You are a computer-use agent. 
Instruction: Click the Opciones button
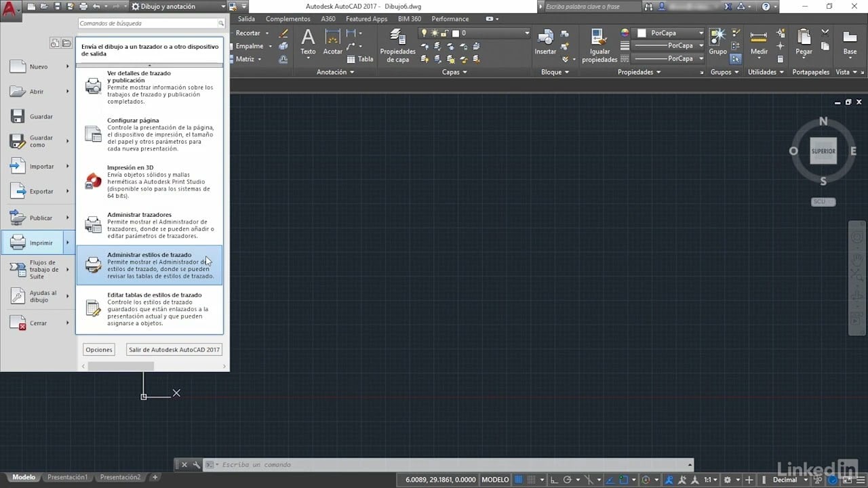(x=98, y=349)
